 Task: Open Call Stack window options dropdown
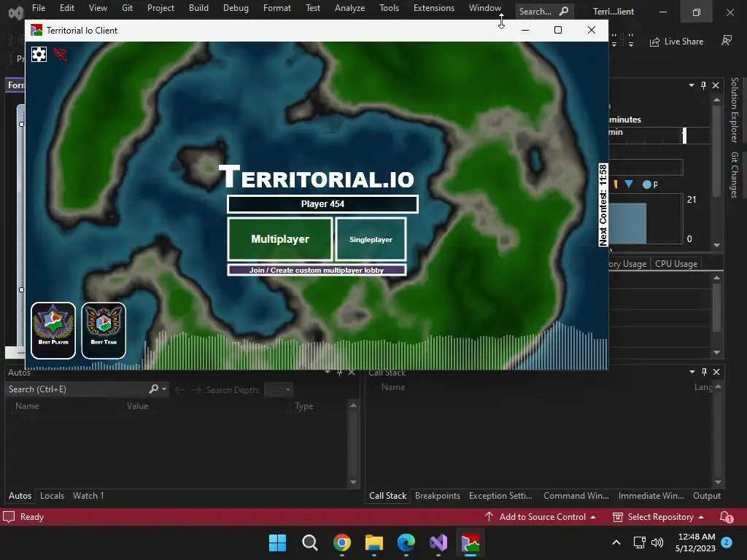[692, 372]
